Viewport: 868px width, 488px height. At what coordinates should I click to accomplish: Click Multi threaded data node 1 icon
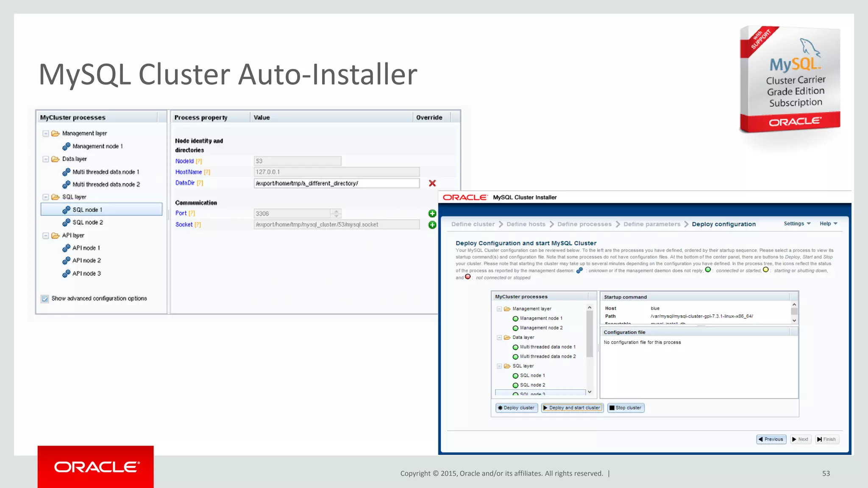click(66, 172)
